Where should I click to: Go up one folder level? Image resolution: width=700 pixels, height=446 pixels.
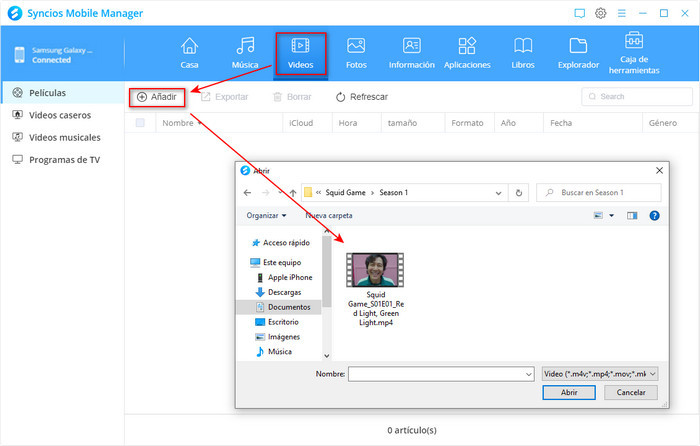(293, 193)
